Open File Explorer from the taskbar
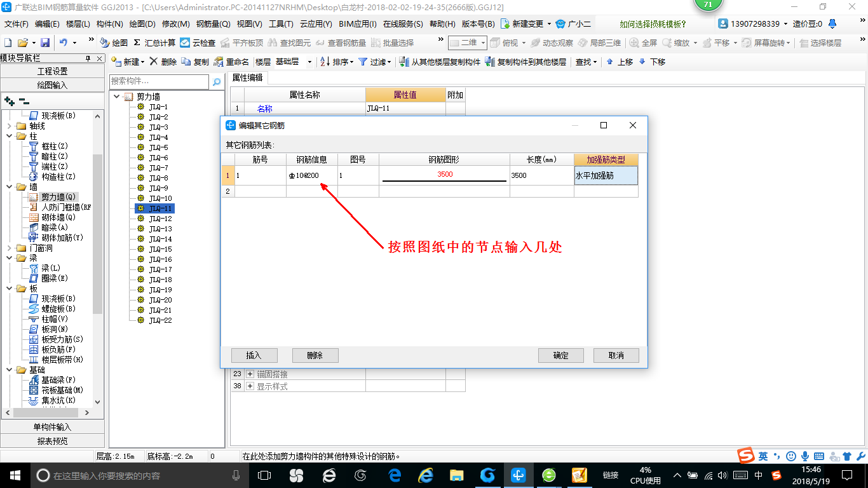Viewport: 868px width, 488px height. pos(456,475)
